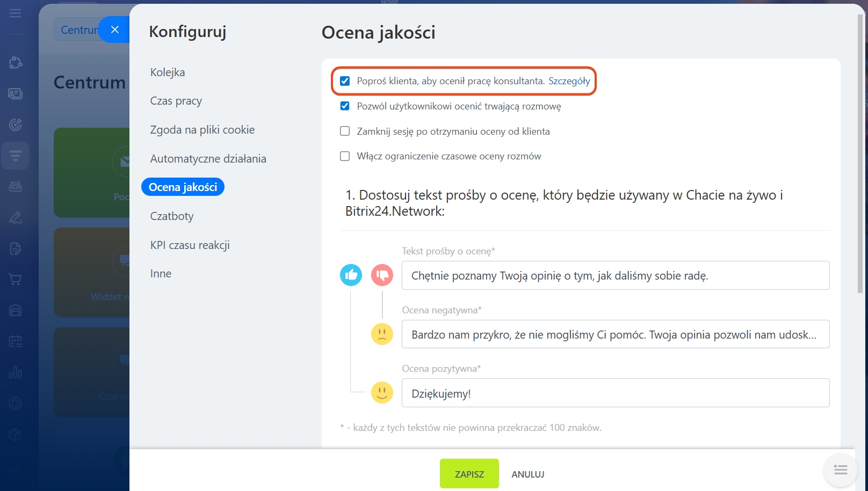Open the floating list menu button
Image resolution: width=868 pixels, height=491 pixels.
(840, 470)
